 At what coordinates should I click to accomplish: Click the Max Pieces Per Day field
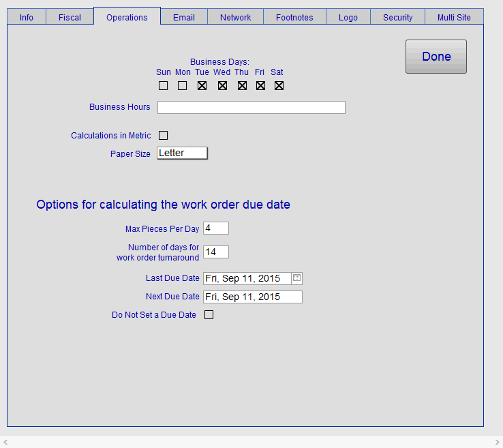click(x=215, y=228)
